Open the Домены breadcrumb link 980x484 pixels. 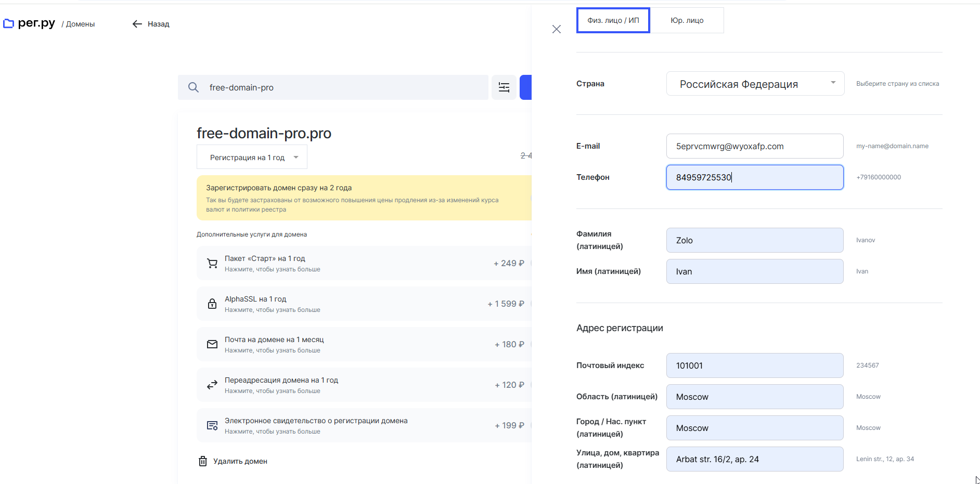pyautogui.click(x=80, y=24)
